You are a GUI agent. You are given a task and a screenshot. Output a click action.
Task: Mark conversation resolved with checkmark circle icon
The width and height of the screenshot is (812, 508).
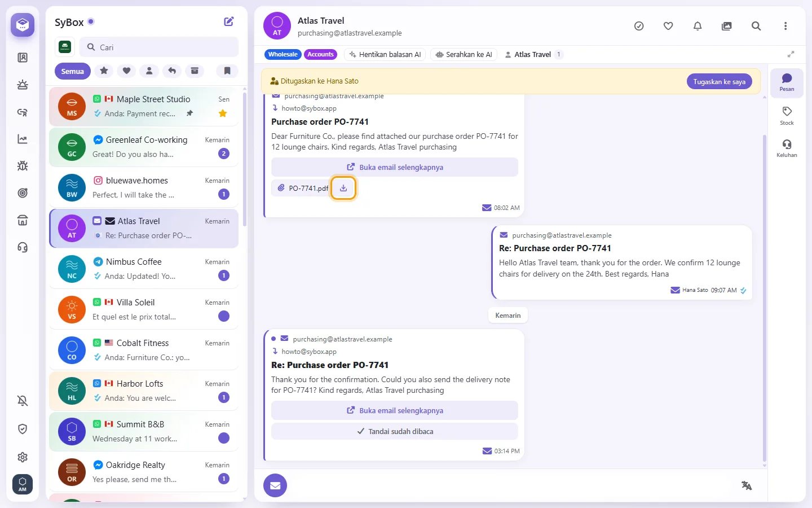[x=639, y=26]
